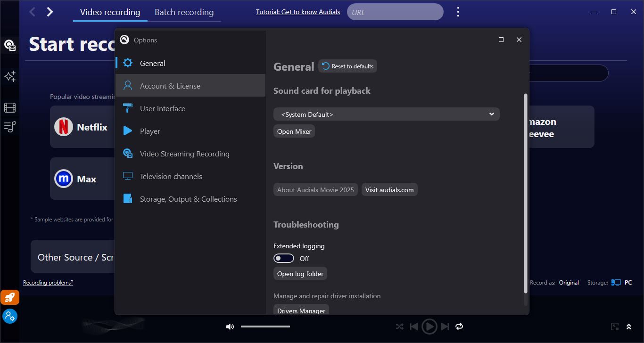Select the AI sparkle sidebar icon

coord(10,76)
